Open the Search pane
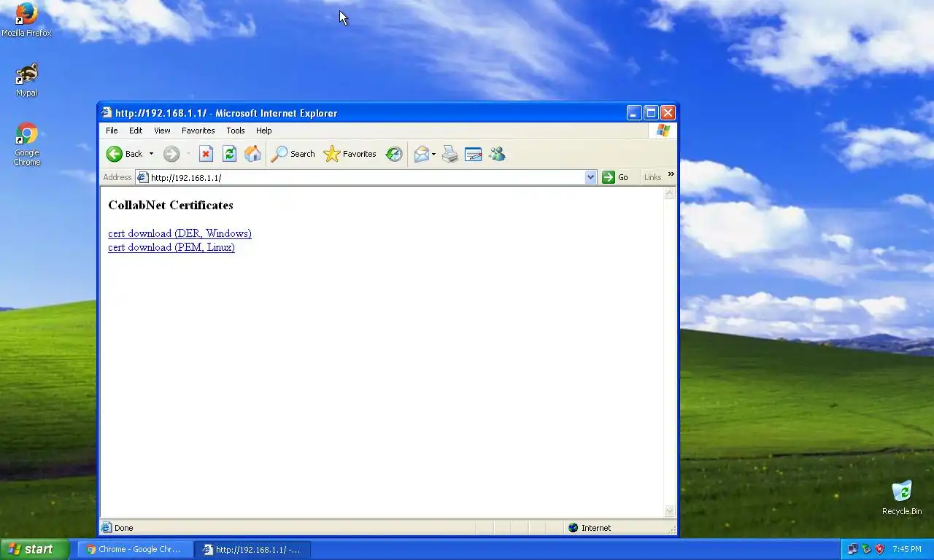Viewport: 934px width, 560px height. tap(293, 154)
